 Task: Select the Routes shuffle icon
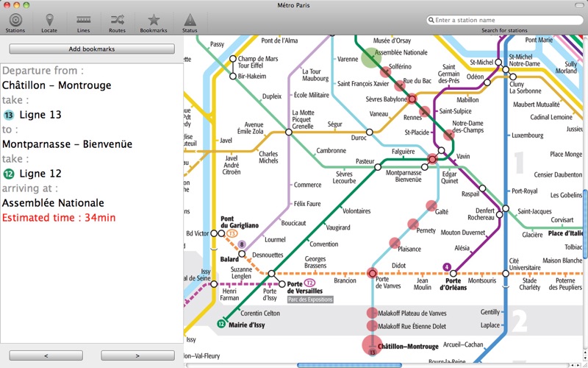tap(117, 20)
